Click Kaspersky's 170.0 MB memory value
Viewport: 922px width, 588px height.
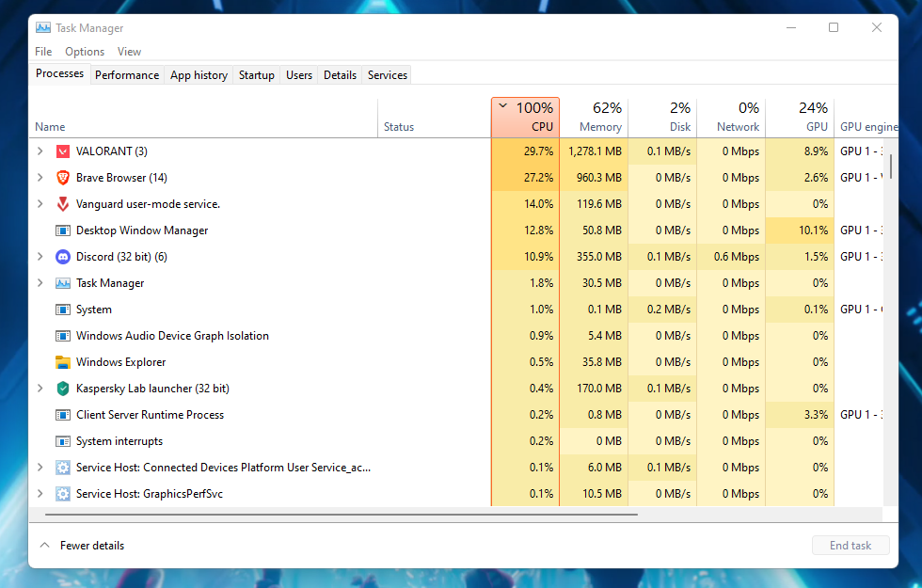pos(599,389)
